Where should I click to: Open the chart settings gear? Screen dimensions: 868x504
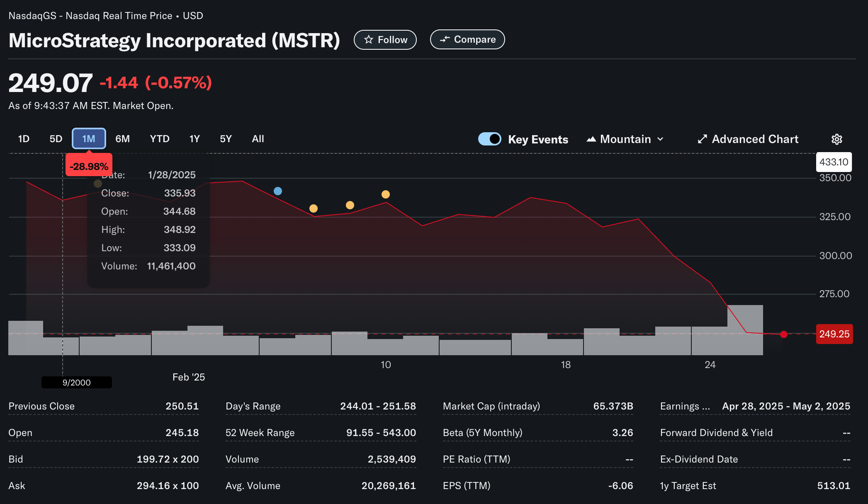[x=836, y=139]
